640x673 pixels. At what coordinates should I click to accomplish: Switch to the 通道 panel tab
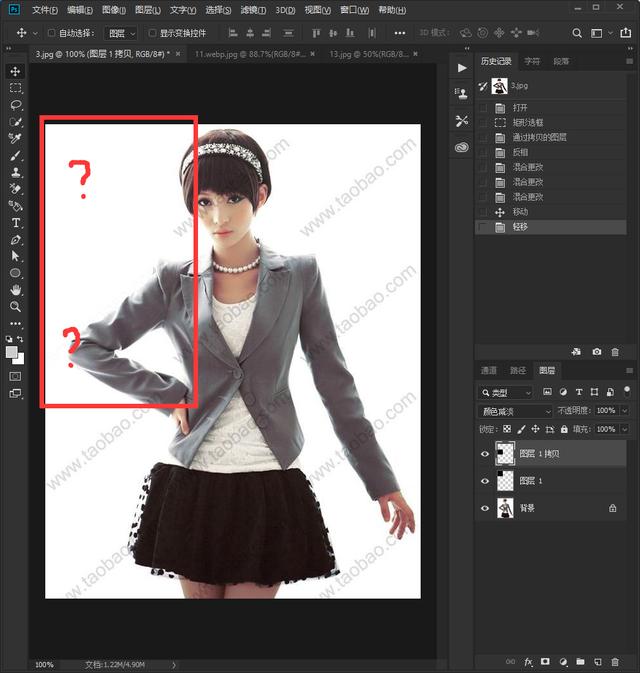click(488, 370)
